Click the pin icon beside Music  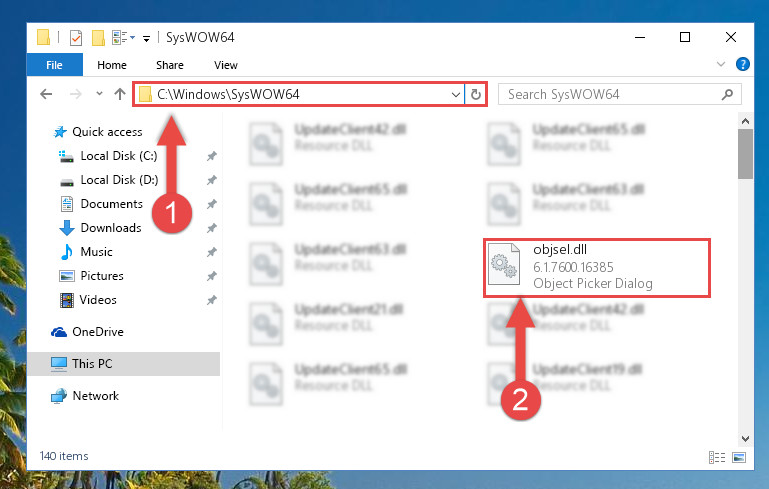click(211, 252)
